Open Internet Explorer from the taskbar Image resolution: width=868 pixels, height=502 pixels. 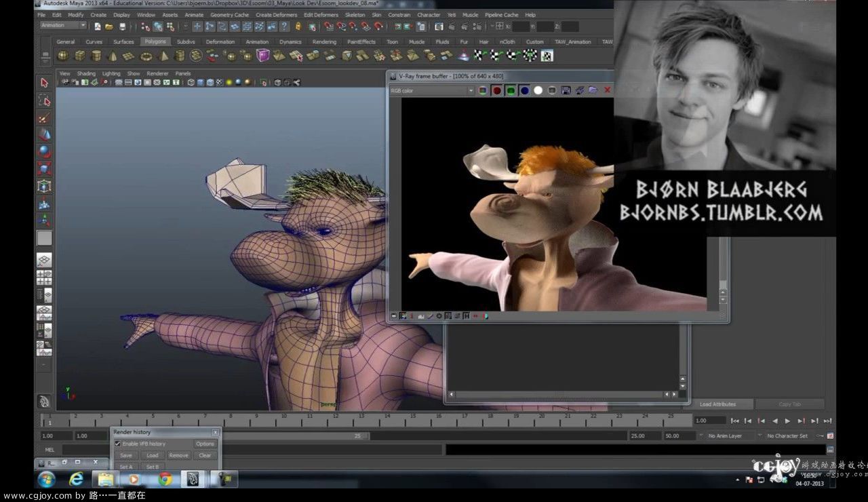click(77, 479)
